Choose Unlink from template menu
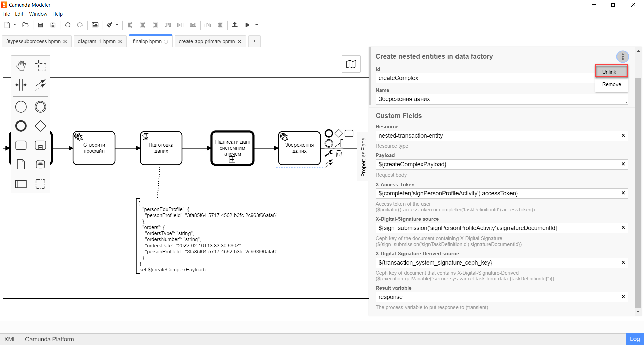 tap(611, 72)
